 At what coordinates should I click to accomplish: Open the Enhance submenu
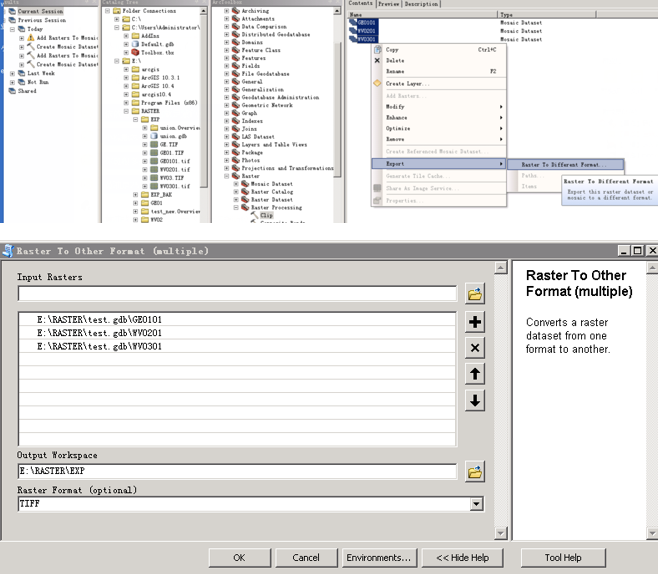coord(439,117)
